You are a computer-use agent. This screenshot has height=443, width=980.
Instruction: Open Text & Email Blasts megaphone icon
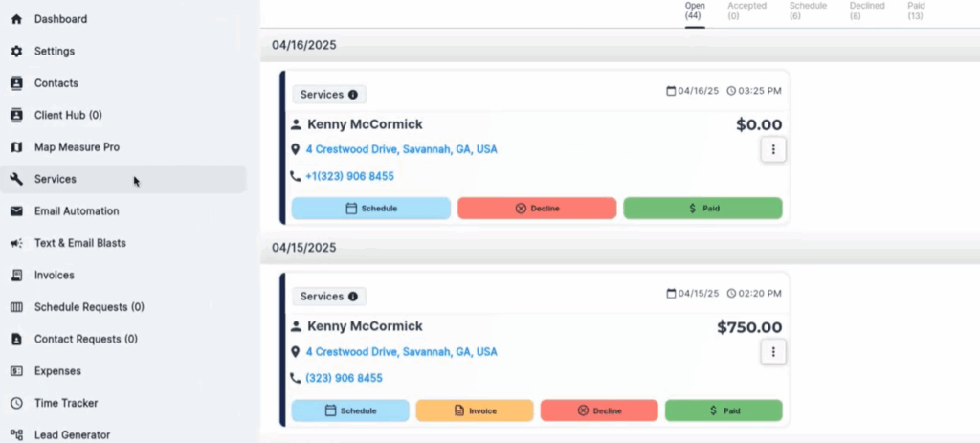point(16,243)
